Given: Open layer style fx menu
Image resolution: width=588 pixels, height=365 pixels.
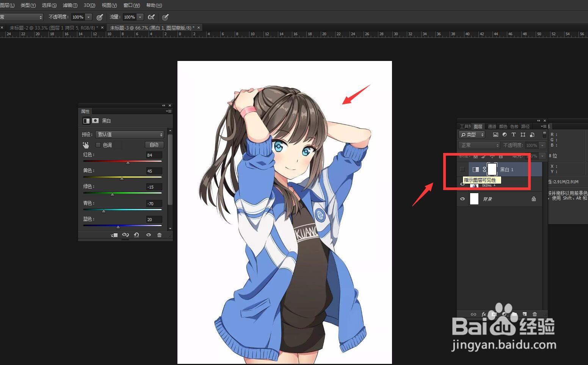Looking at the screenshot, I should point(484,314).
